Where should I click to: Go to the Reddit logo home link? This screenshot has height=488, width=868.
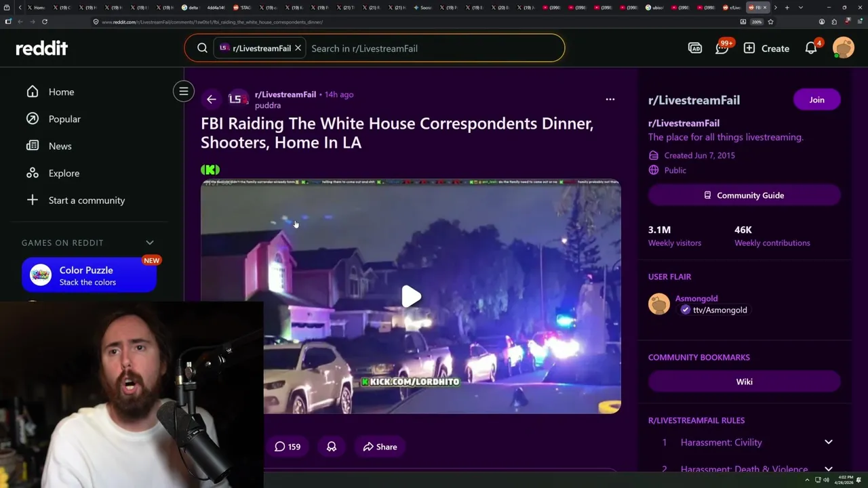point(42,48)
